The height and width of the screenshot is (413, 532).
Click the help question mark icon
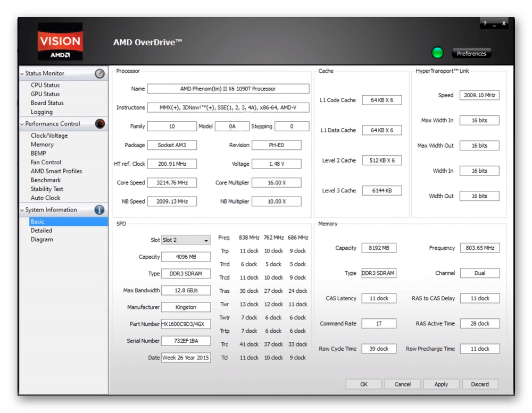tap(485, 24)
